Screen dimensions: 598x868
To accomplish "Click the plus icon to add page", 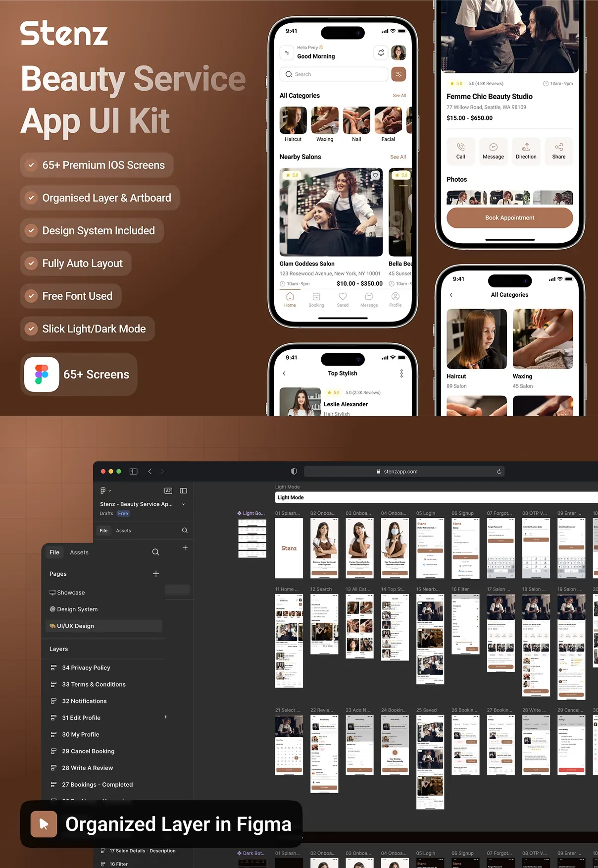I will [x=156, y=574].
